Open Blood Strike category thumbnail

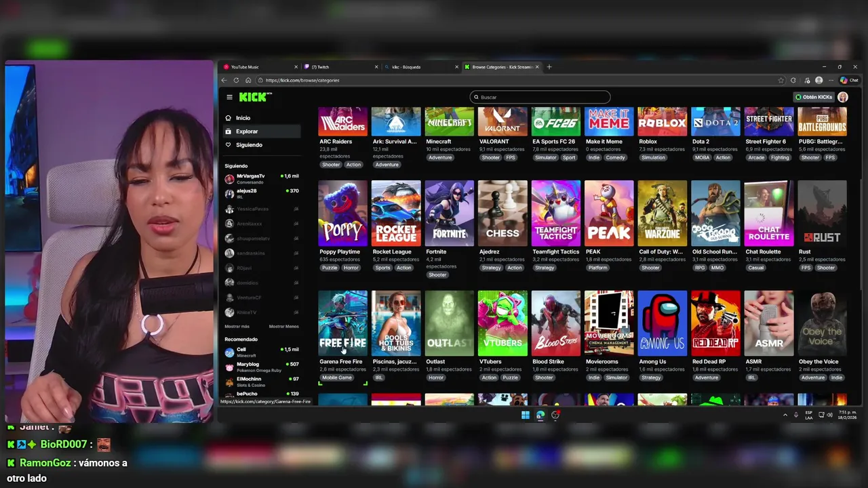click(556, 323)
